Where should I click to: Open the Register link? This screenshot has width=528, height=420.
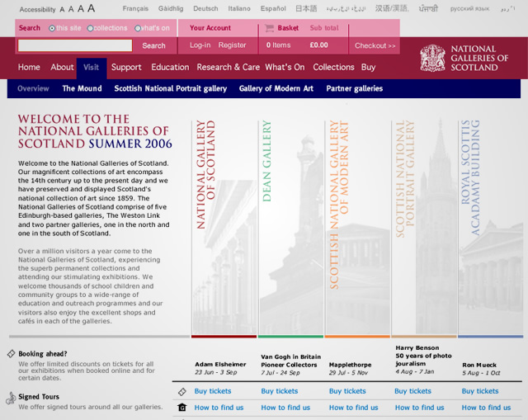(232, 45)
